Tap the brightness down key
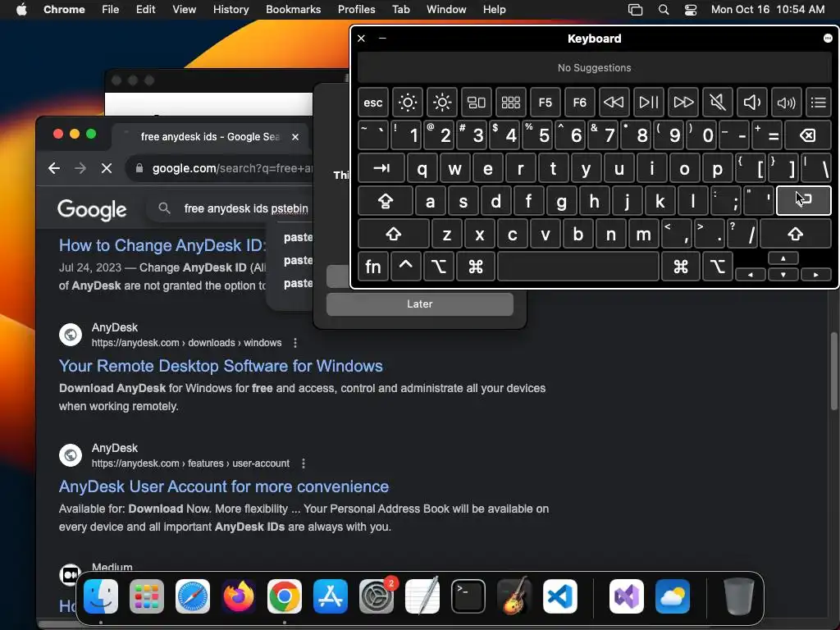Image resolution: width=840 pixels, height=630 pixels. [407, 103]
